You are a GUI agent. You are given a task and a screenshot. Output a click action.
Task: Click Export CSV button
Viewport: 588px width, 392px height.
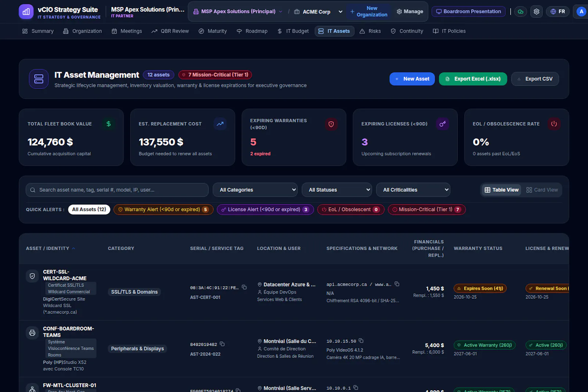[x=535, y=79]
